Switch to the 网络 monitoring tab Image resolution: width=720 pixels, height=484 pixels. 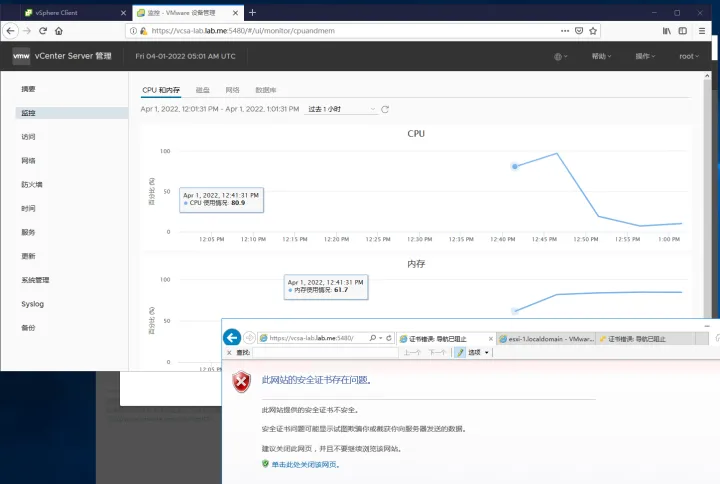pyautogui.click(x=232, y=90)
